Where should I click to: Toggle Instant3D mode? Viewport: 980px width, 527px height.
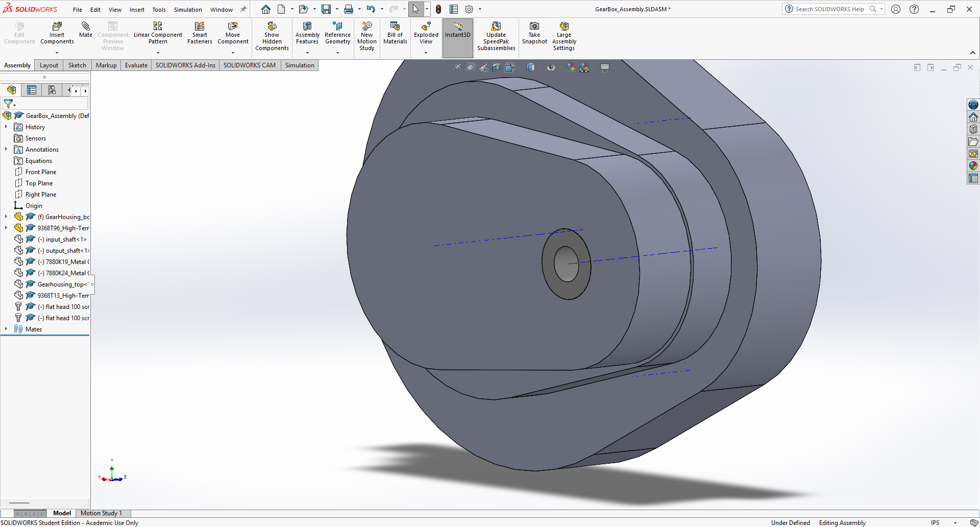tap(458, 38)
